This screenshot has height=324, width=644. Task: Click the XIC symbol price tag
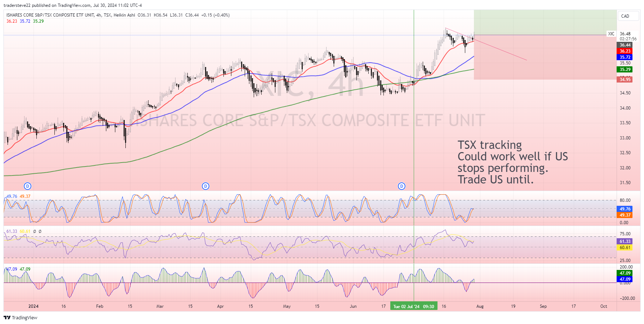coord(611,34)
